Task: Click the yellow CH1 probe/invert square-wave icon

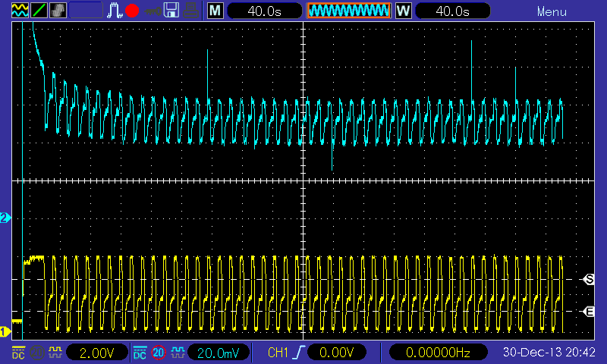Action: pyautogui.click(x=55, y=353)
